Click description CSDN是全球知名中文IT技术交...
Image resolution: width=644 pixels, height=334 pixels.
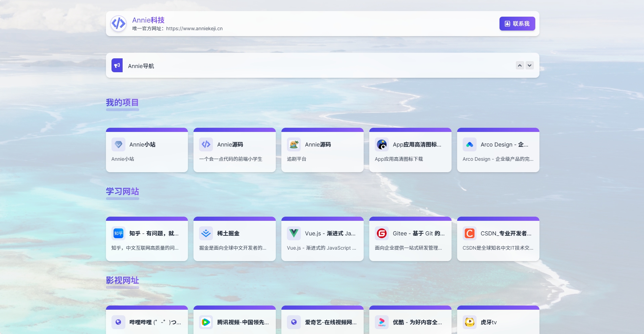[498, 248]
